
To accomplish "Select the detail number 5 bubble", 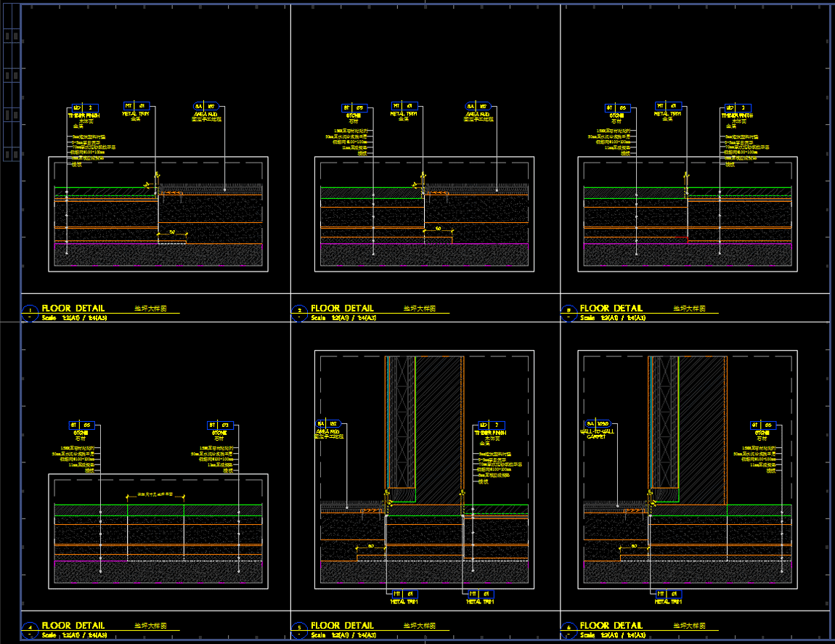I will pyautogui.click(x=298, y=626).
